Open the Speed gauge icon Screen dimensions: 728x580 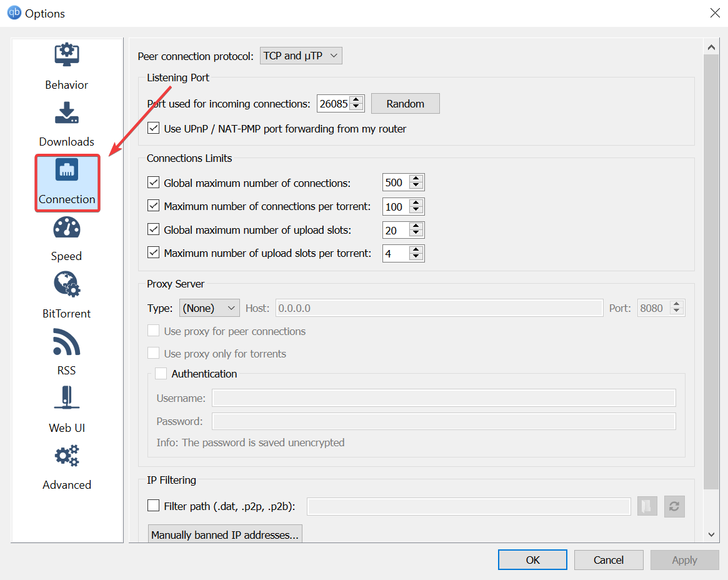tap(66, 227)
